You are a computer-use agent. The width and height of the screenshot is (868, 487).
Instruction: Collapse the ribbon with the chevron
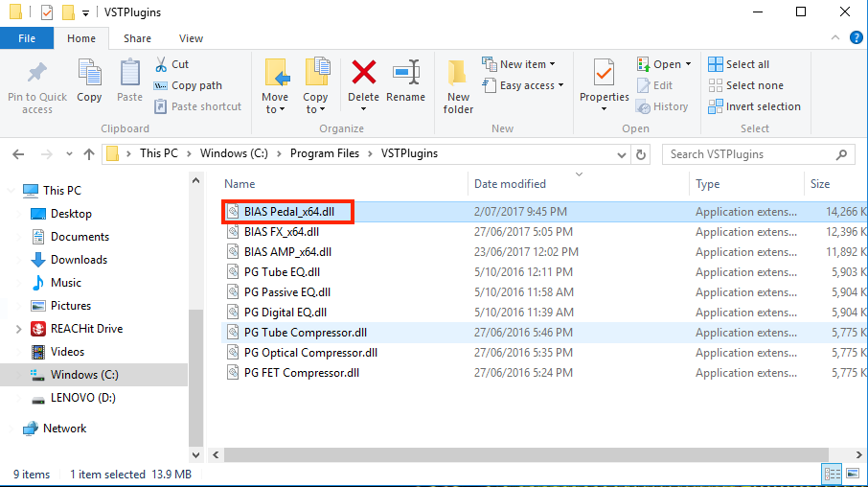click(x=834, y=37)
